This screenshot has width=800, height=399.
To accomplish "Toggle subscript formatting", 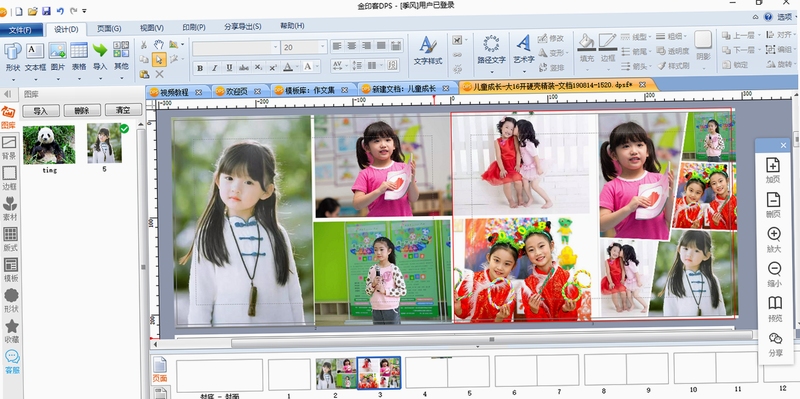I will click(x=259, y=67).
